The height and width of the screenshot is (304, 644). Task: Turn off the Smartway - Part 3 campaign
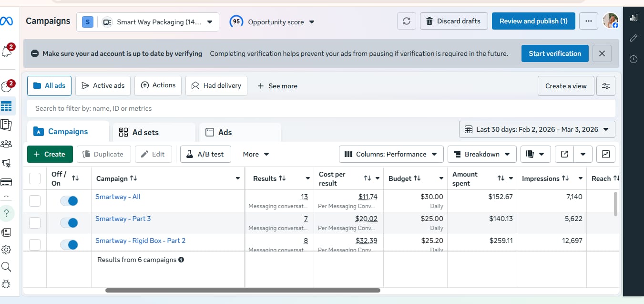tap(69, 223)
